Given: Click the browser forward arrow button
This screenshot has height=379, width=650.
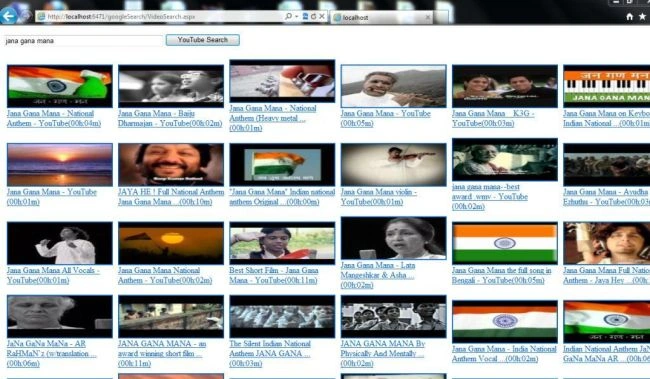Looking at the screenshot, I should click(26, 16).
